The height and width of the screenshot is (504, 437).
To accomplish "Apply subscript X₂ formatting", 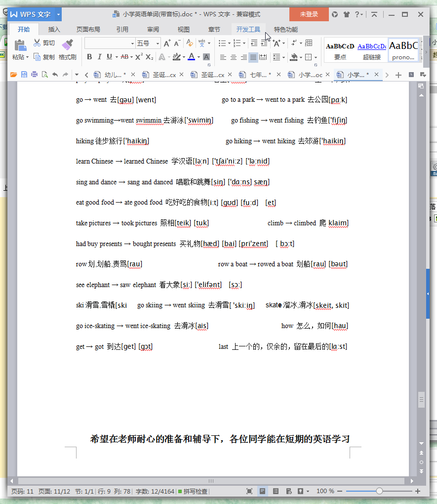I will coord(150,57).
